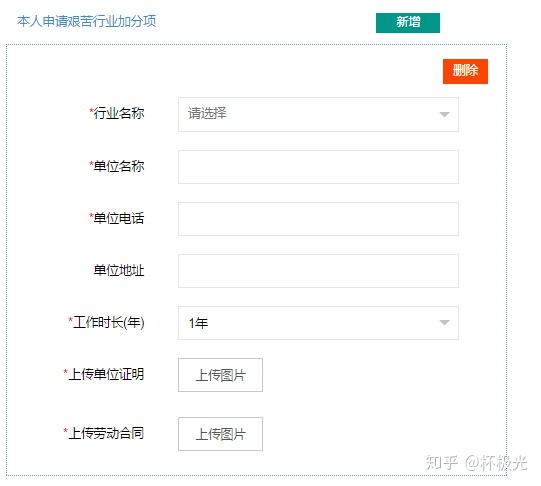Open the 行业名称 请选择 dropdown
The width and height of the screenshot is (541, 486).
click(318, 115)
